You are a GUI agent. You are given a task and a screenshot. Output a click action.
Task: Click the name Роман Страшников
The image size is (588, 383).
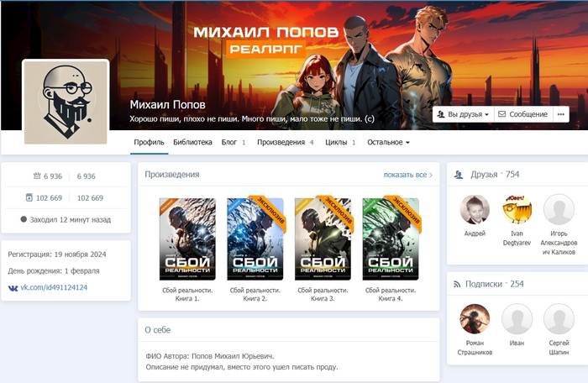pos(475,348)
